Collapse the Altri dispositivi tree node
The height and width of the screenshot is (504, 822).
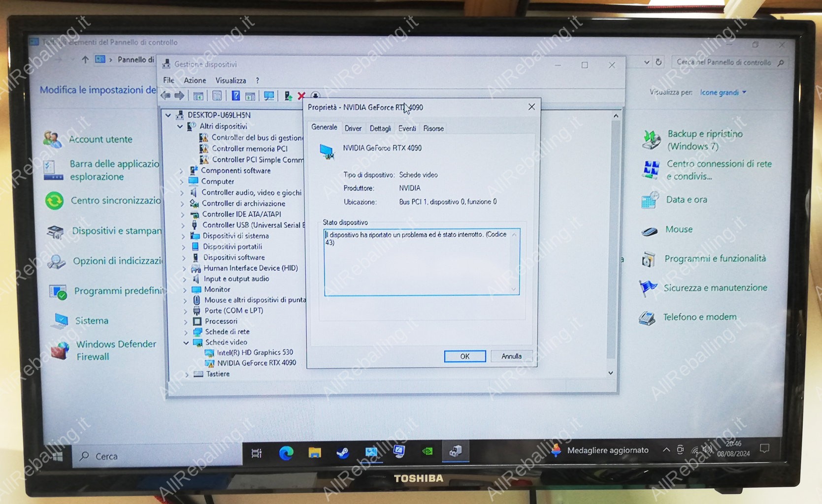[180, 126]
